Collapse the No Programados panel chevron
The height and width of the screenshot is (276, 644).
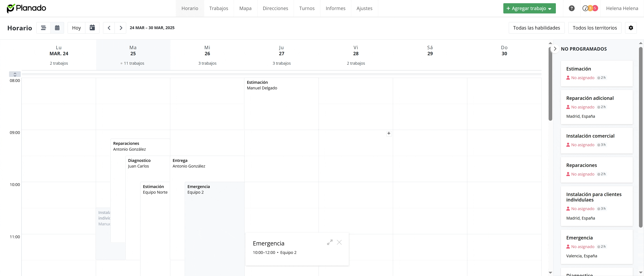(555, 49)
